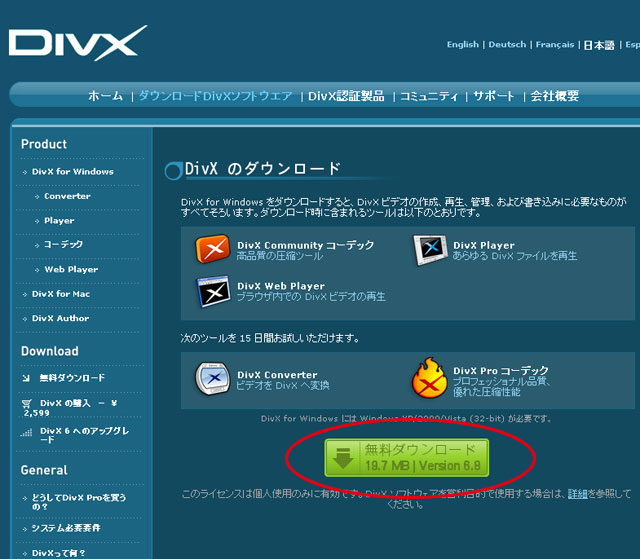Open DivXって何? sidebar link
640x559 pixels.
(x=58, y=554)
